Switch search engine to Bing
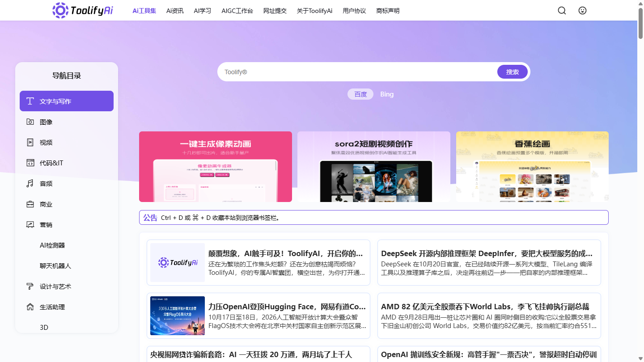Image resolution: width=644 pixels, height=362 pixels. click(x=387, y=94)
